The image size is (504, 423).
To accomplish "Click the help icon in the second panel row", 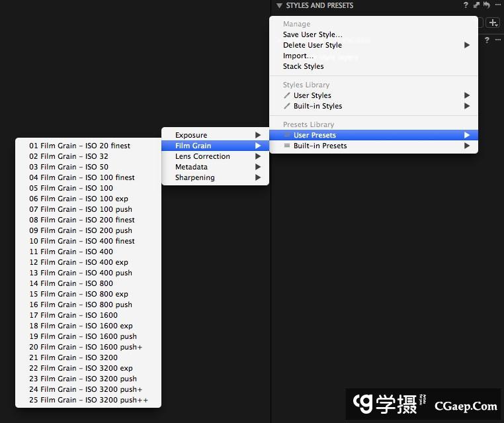I will (x=487, y=40).
